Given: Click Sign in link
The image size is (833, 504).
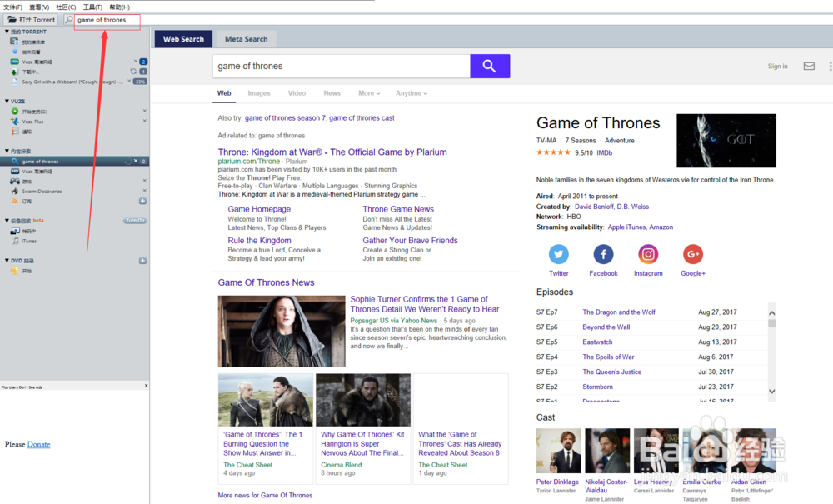Looking at the screenshot, I should pos(778,67).
